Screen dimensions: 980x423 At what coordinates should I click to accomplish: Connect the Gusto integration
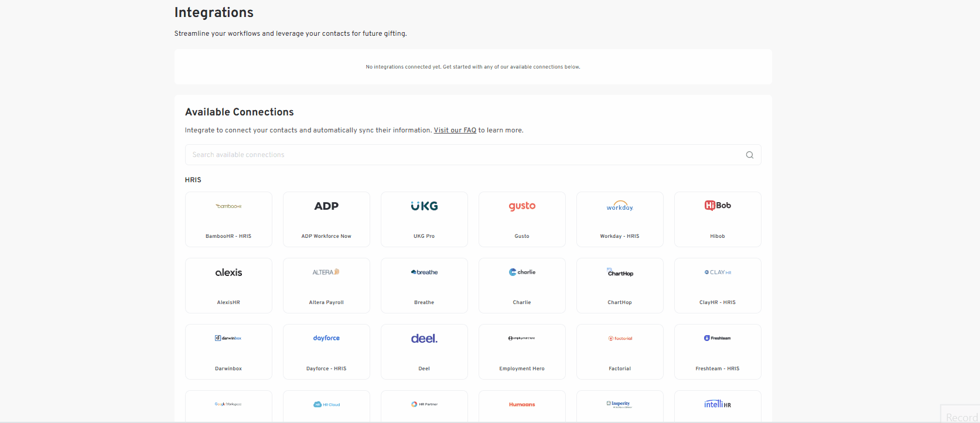tap(522, 219)
